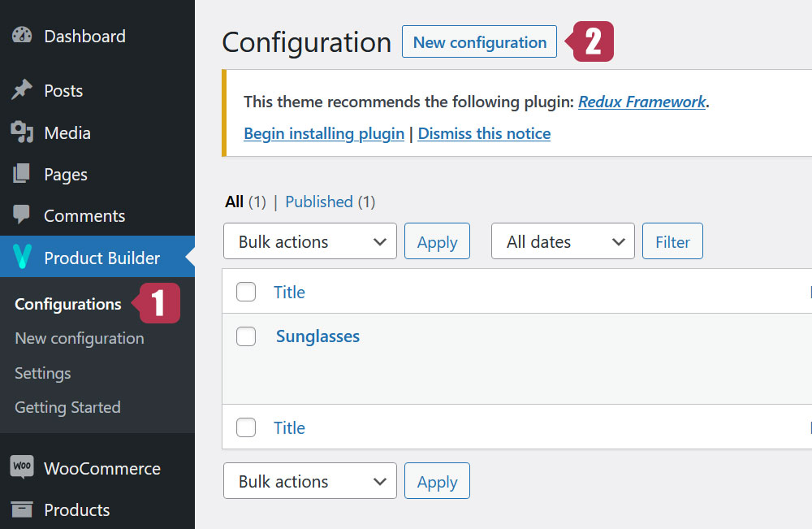Expand the All dates dropdown
Image resolution: width=812 pixels, height=529 pixels.
563,241
